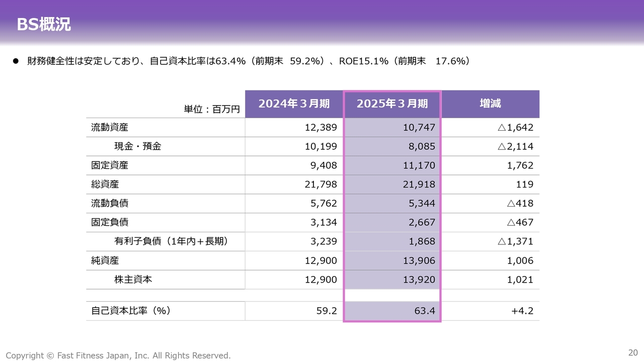Click the change △1,371 for 有利子負債
Viewport: 644px width, 362px height.
[515, 241]
